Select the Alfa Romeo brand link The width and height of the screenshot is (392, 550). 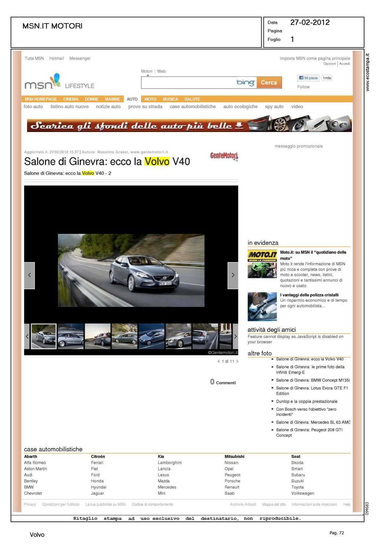pyautogui.click(x=35, y=463)
